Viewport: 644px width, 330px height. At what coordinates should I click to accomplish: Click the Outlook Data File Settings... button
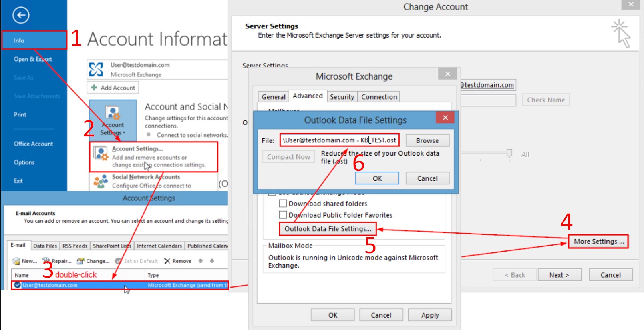(328, 229)
